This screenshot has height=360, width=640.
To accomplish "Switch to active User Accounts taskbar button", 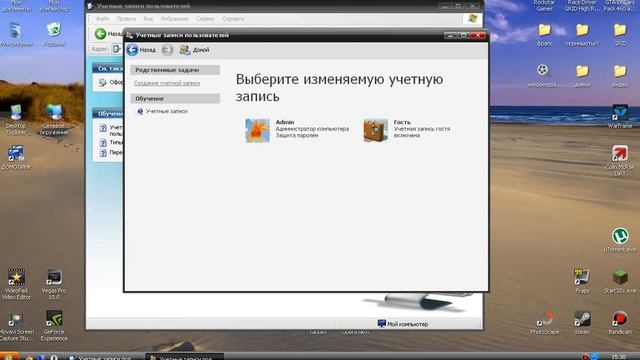I will (x=184, y=357).
